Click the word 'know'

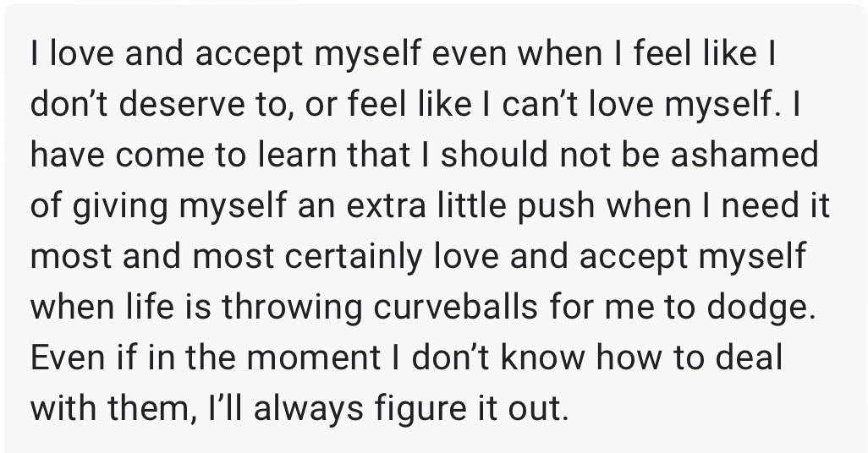pos(542,357)
